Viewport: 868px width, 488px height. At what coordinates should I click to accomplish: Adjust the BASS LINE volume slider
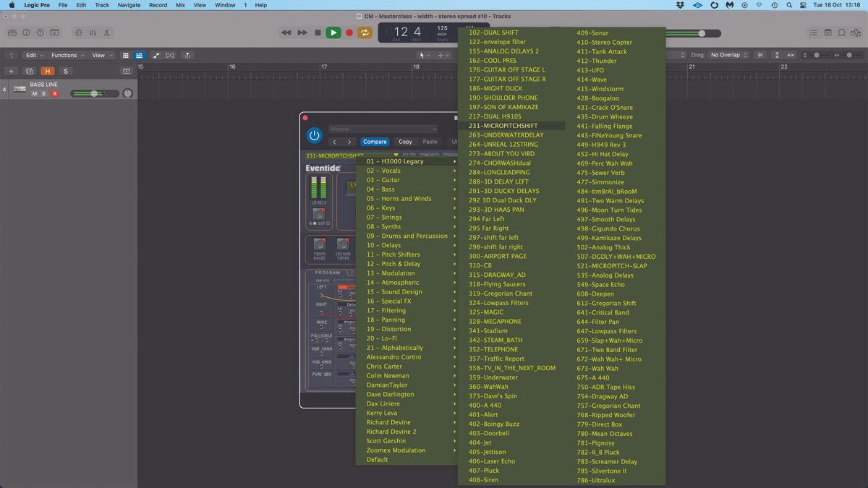(95, 93)
